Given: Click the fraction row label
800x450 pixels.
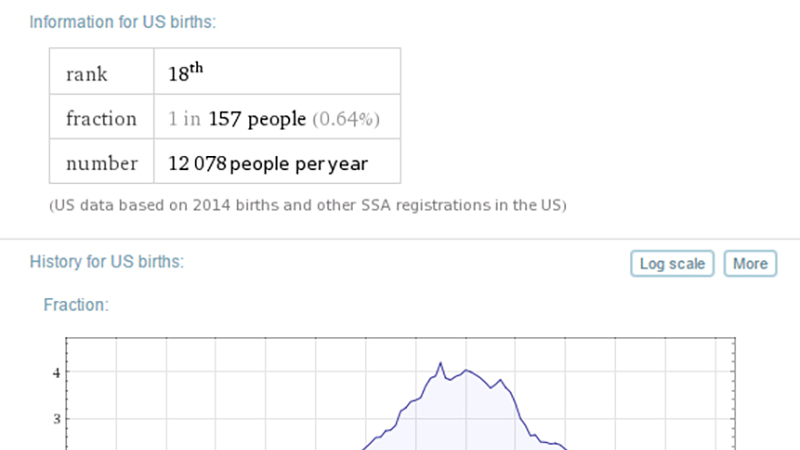Looking at the screenshot, I should 101,119.
